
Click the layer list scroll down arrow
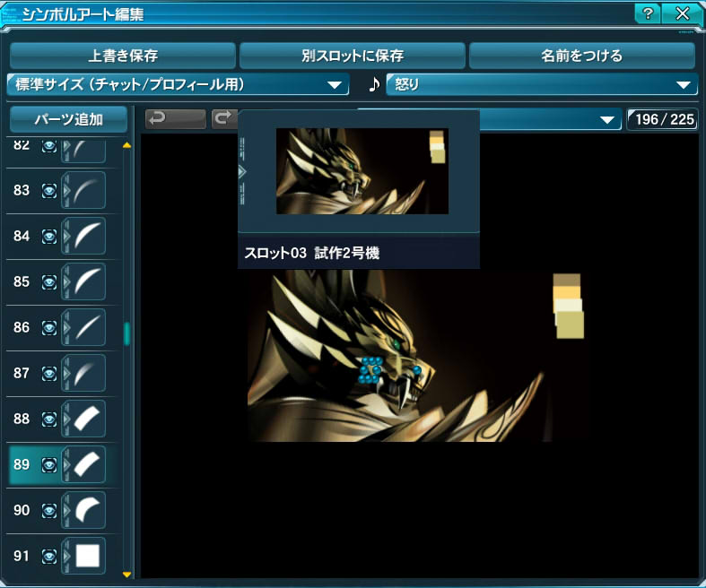127,575
